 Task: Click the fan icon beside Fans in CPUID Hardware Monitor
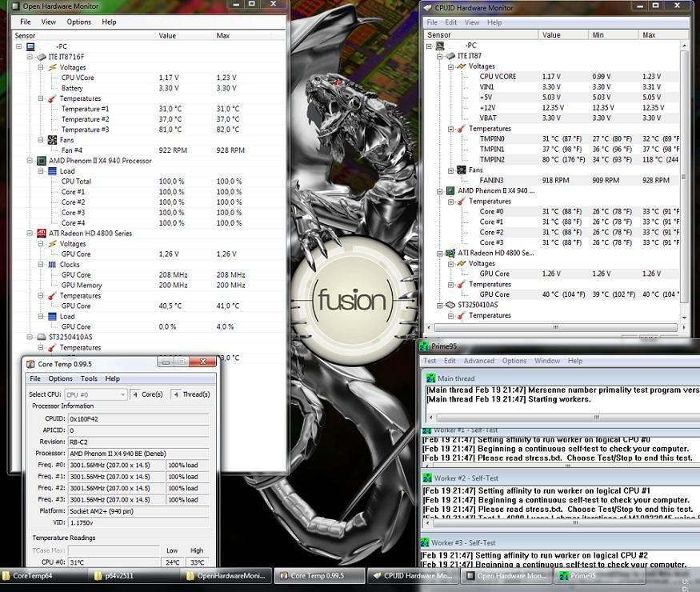[x=461, y=170]
